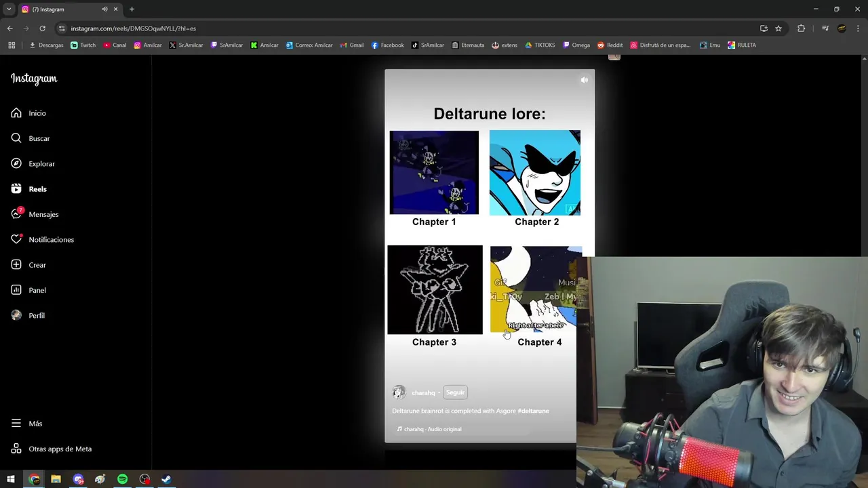Open the Eternauta bookmark
The image size is (868, 488).
(x=468, y=45)
